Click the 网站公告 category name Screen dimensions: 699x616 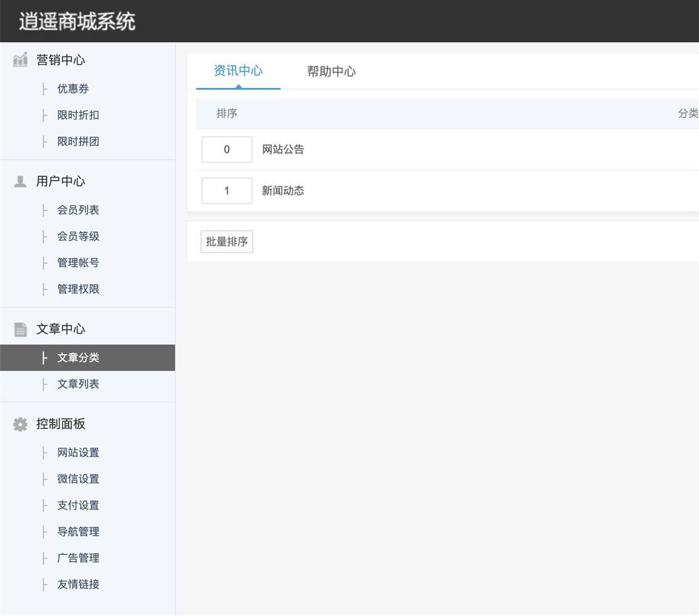[283, 149]
